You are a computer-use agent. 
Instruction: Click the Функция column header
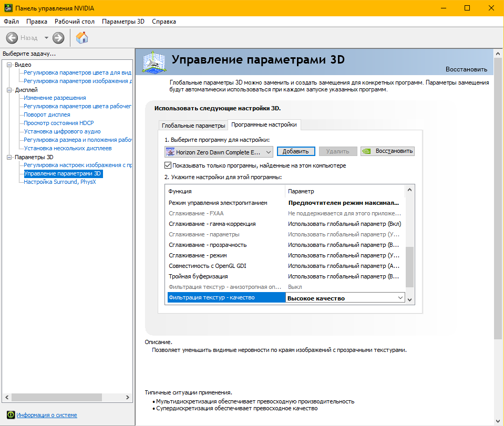tap(225, 191)
